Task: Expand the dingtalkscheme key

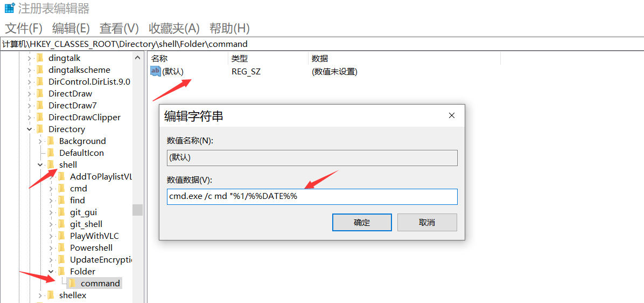Action: pos(29,70)
